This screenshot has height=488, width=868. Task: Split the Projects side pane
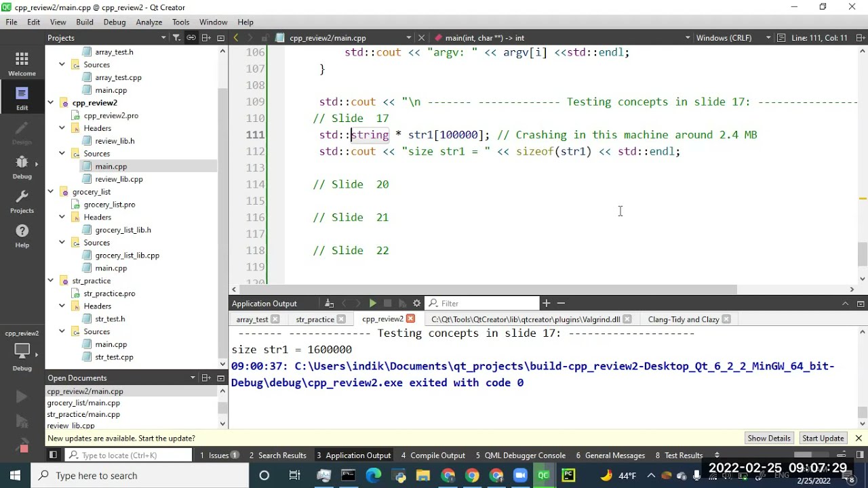pyautogui.click(x=206, y=38)
